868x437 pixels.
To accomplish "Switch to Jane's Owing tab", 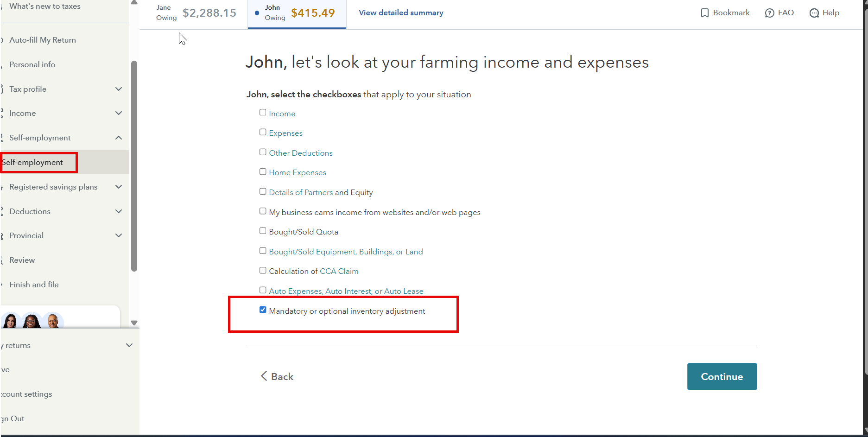I will [196, 13].
